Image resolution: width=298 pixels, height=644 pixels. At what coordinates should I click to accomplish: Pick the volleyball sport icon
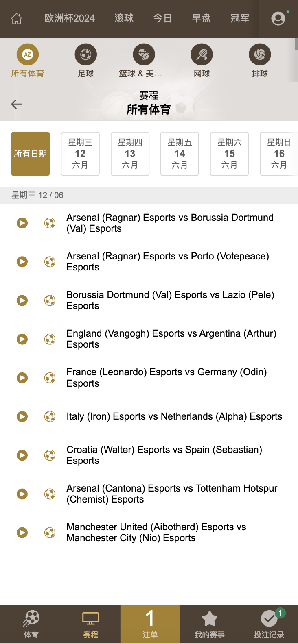click(260, 54)
